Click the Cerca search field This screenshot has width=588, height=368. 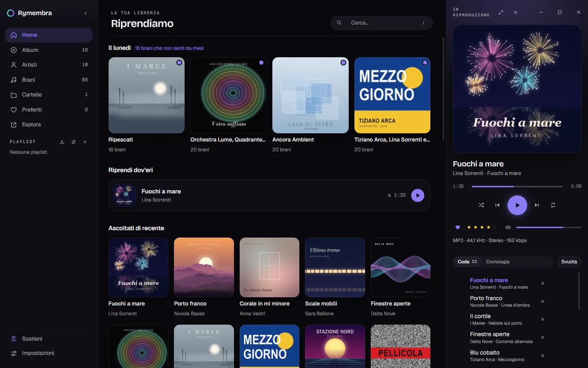coord(382,23)
